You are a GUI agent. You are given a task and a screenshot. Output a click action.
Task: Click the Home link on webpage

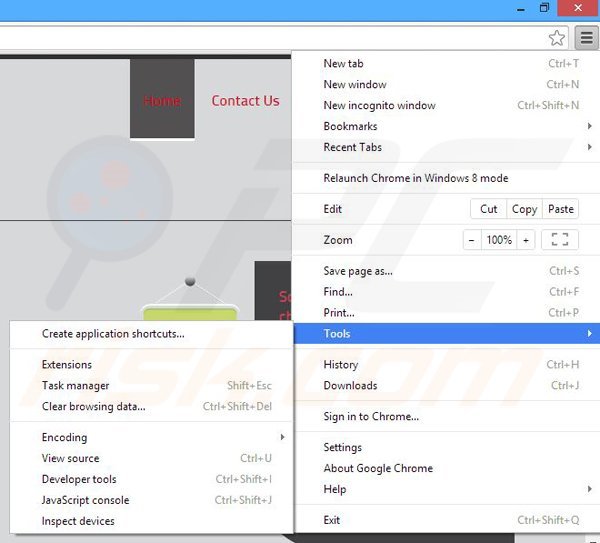[x=162, y=101]
